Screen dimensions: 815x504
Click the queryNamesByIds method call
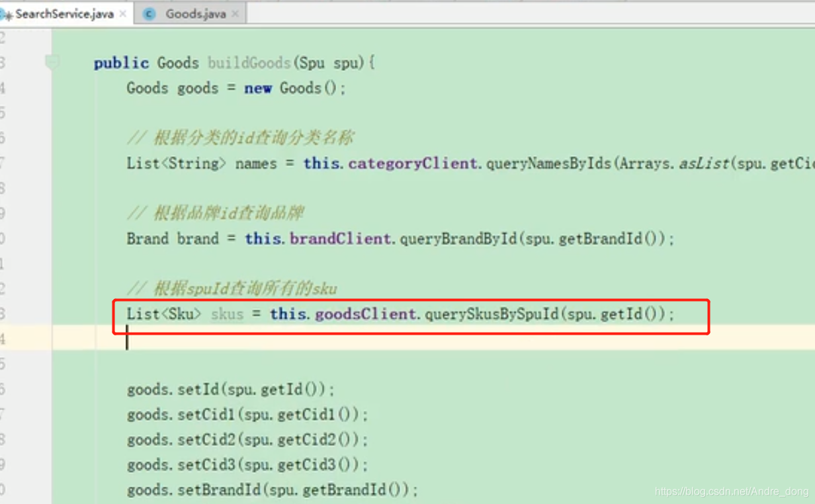(548, 163)
